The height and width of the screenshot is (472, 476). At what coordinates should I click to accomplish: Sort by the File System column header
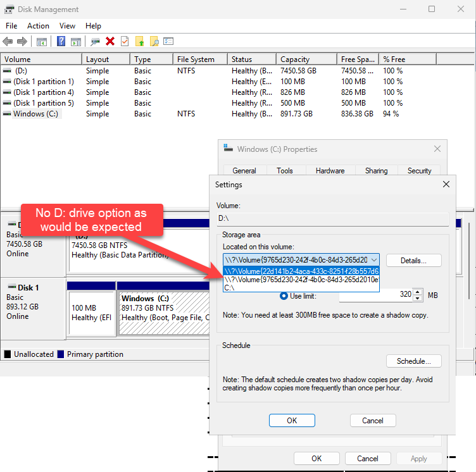(x=201, y=59)
